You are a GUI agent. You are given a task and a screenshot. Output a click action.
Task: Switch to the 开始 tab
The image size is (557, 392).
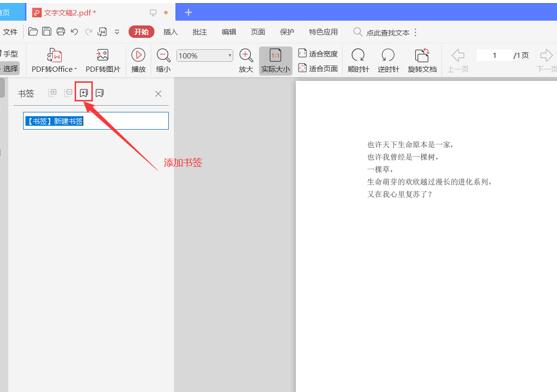pyautogui.click(x=141, y=32)
